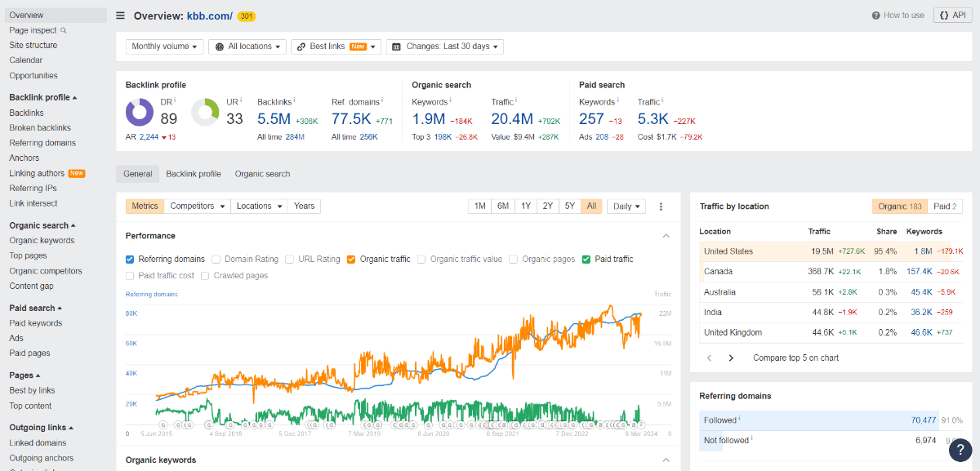The image size is (980, 471).
Task: Click the info icon next to Ref. domains
Action: [382, 101]
